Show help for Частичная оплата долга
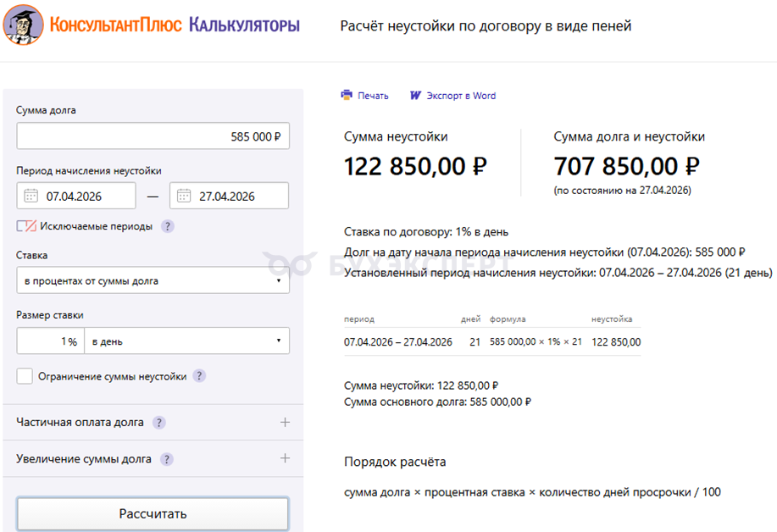The height and width of the screenshot is (532, 777). [158, 422]
